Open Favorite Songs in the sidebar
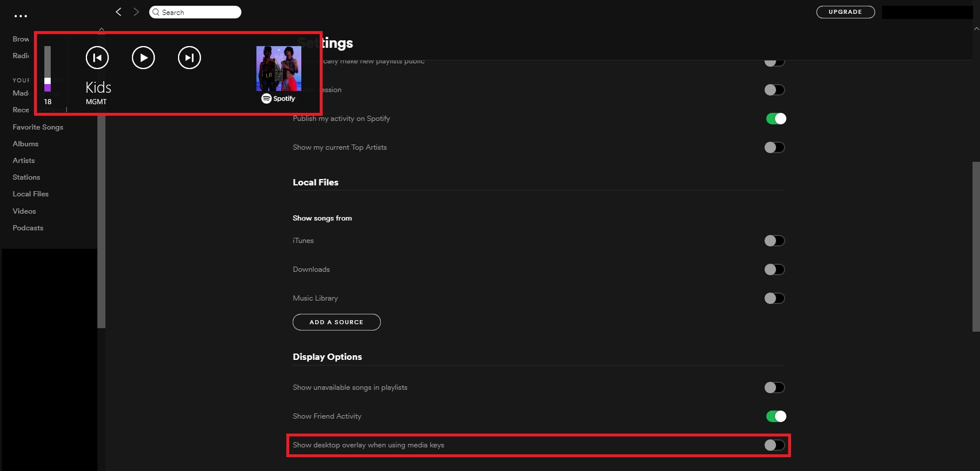 pyautogui.click(x=38, y=127)
